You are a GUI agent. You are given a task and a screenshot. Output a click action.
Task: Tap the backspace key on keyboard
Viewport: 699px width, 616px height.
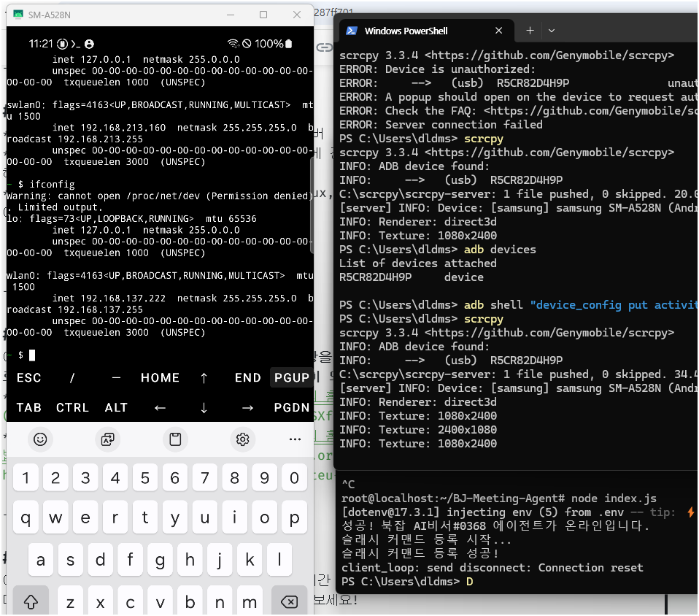point(290,602)
